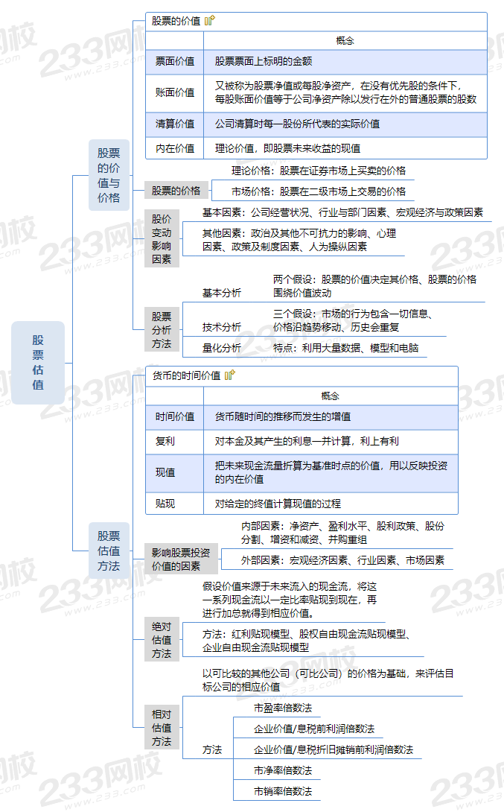This screenshot has height=812, width=504.
Task: Click the 量化分析 label
Action: 221,347
